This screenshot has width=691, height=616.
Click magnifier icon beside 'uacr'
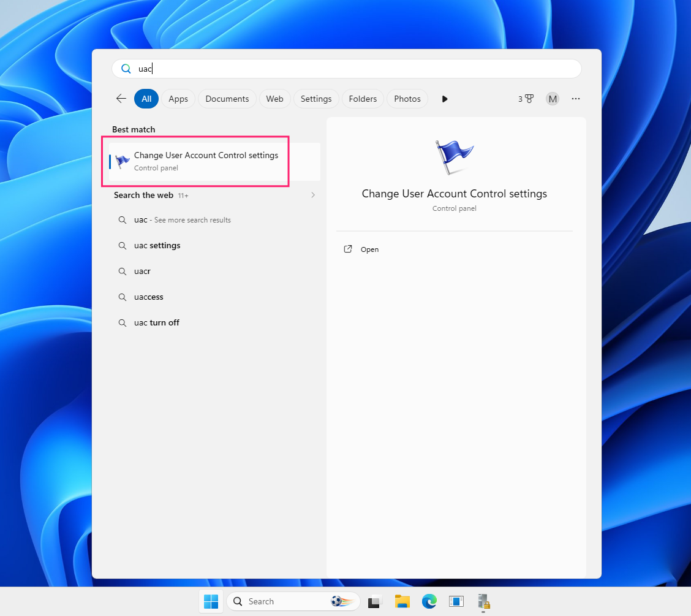point(123,271)
